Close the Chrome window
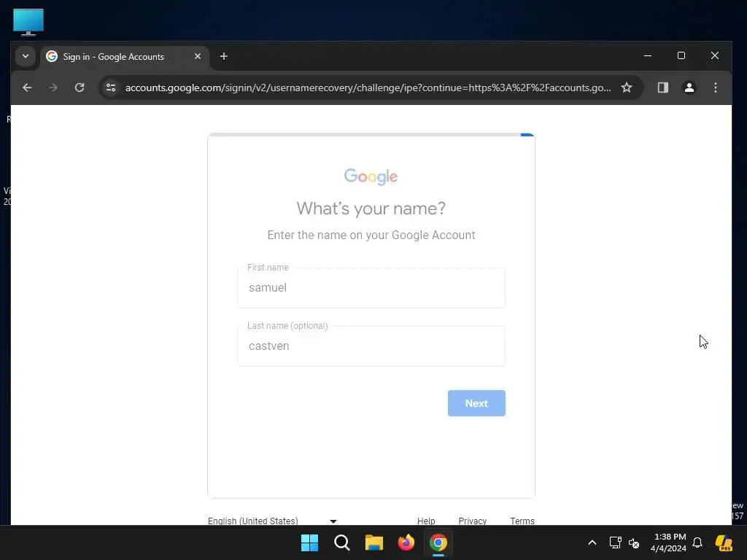 pos(715,55)
